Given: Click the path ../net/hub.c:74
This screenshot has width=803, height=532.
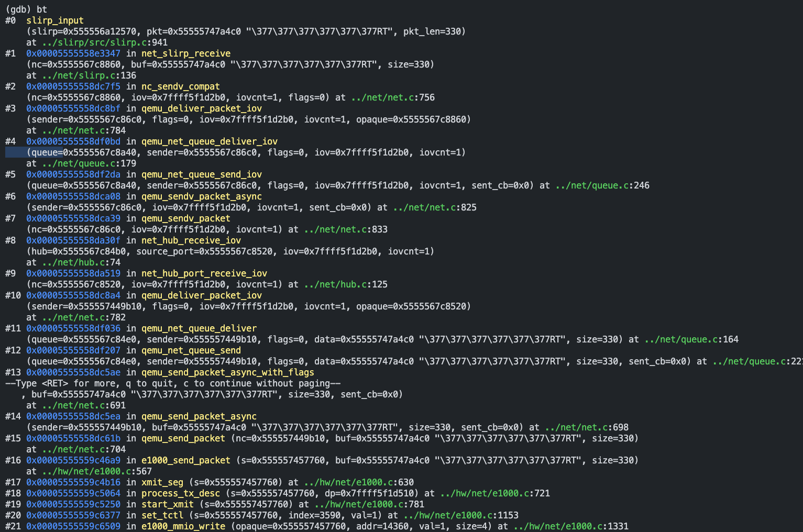Looking at the screenshot, I should coord(81,262).
